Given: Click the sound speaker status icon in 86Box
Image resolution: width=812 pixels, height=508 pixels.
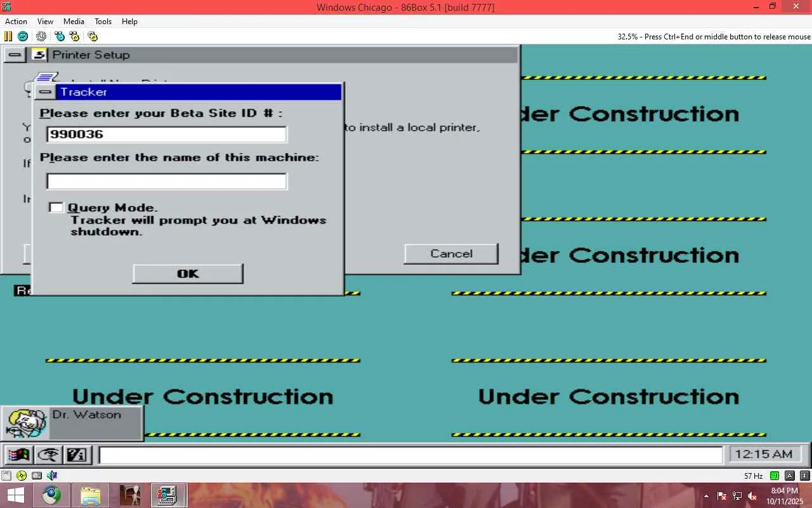Looking at the screenshot, I should [x=52, y=476].
